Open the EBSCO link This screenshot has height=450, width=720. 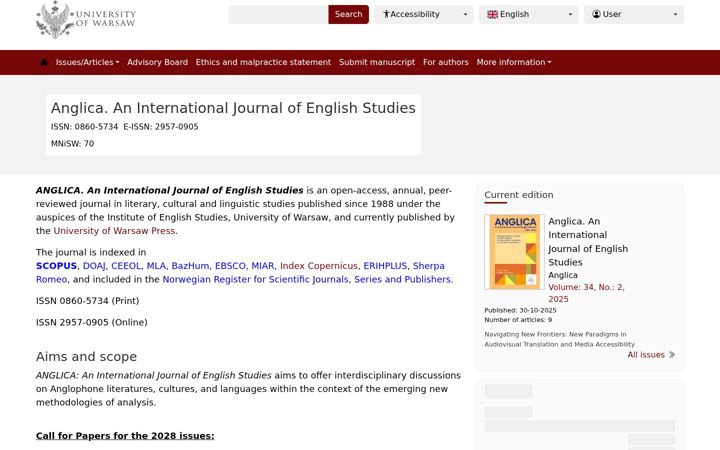[x=230, y=266]
